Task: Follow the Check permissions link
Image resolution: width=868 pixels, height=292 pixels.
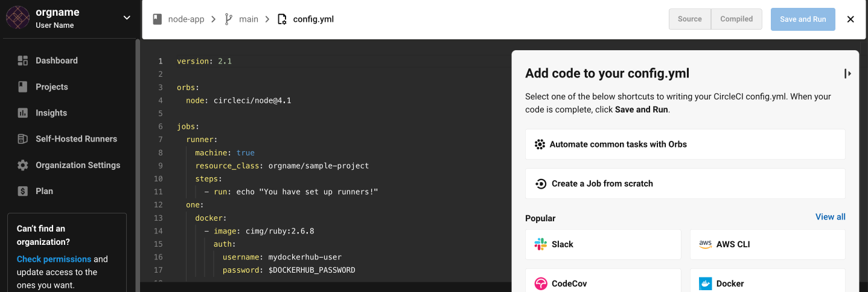Action: click(x=54, y=259)
